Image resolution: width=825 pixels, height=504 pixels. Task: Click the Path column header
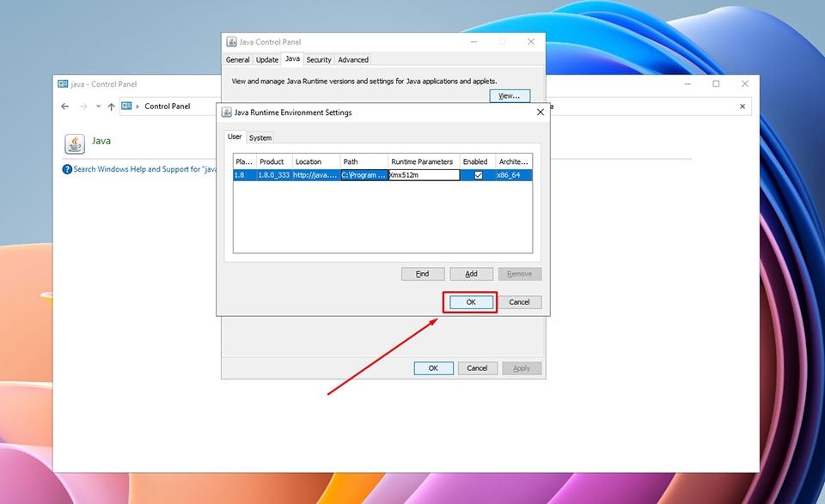point(364,161)
